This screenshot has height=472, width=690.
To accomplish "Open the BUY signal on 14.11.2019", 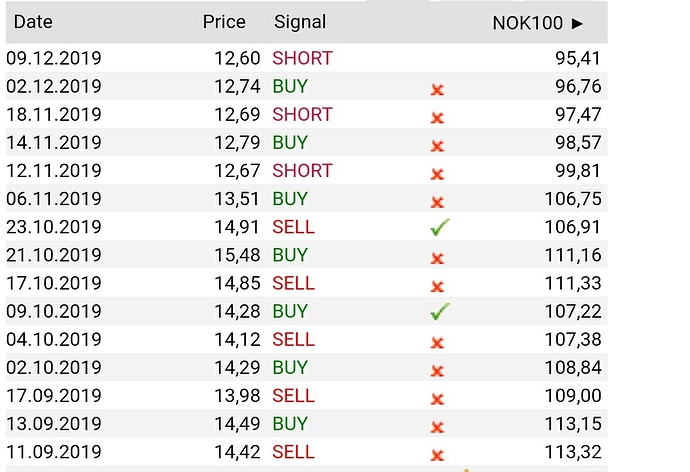I will (x=290, y=143).
